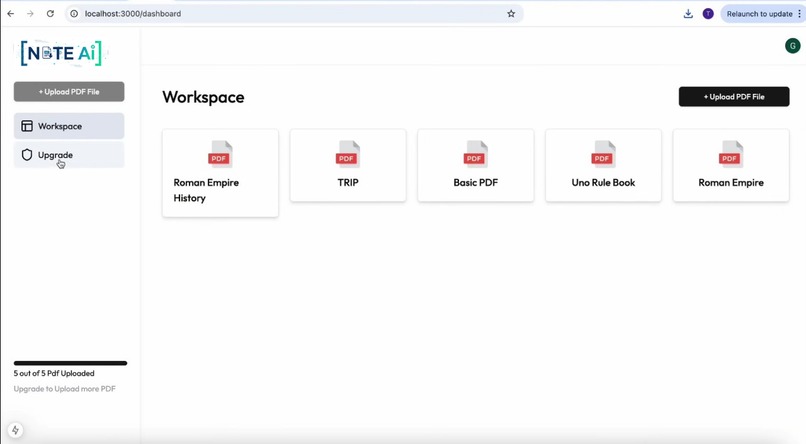This screenshot has width=806, height=444.
Task: Click the black Upload PDF File button
Action: point(734,97)
